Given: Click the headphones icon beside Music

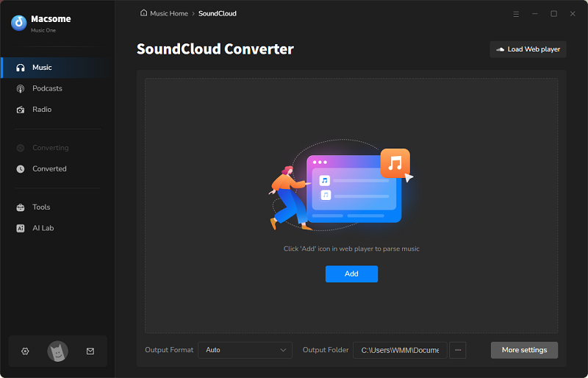Looking at the screenshot, I should pos(21,68).
